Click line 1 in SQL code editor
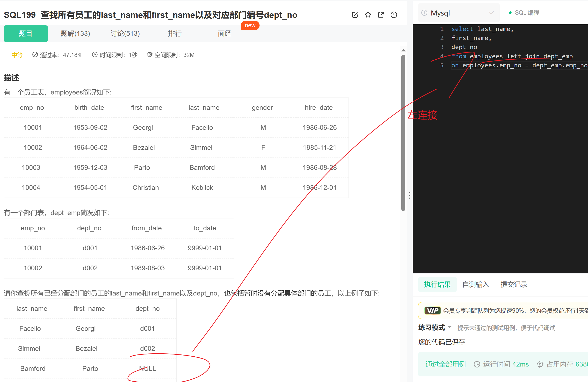 (482, 29)
